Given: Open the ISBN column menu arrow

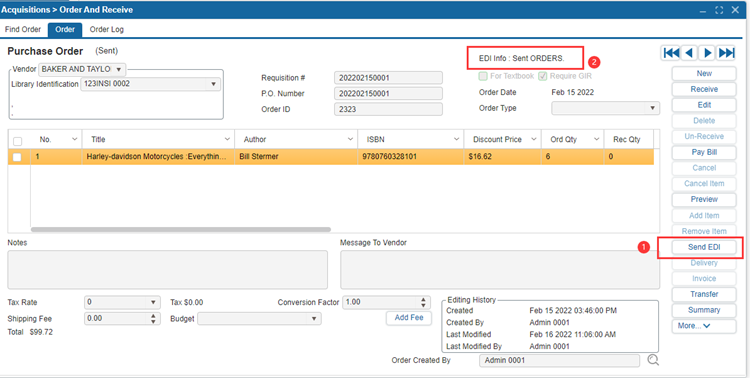Looking at the screenshot, I should pos(456,139).
